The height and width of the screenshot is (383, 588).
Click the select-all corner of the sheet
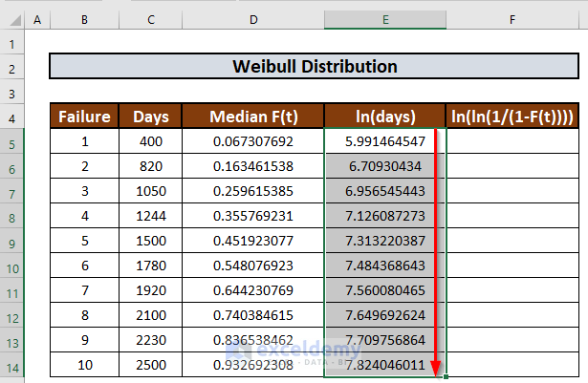point(11,20)
